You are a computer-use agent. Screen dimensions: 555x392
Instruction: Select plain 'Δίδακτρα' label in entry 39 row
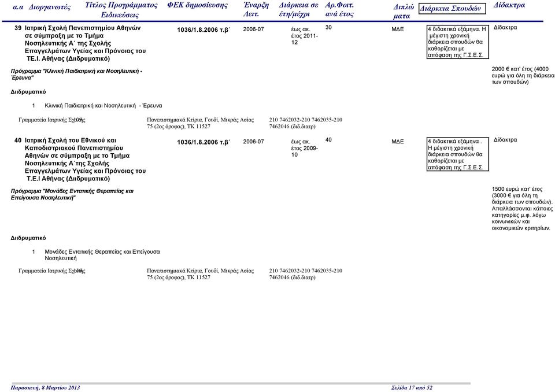coord(505,28)
